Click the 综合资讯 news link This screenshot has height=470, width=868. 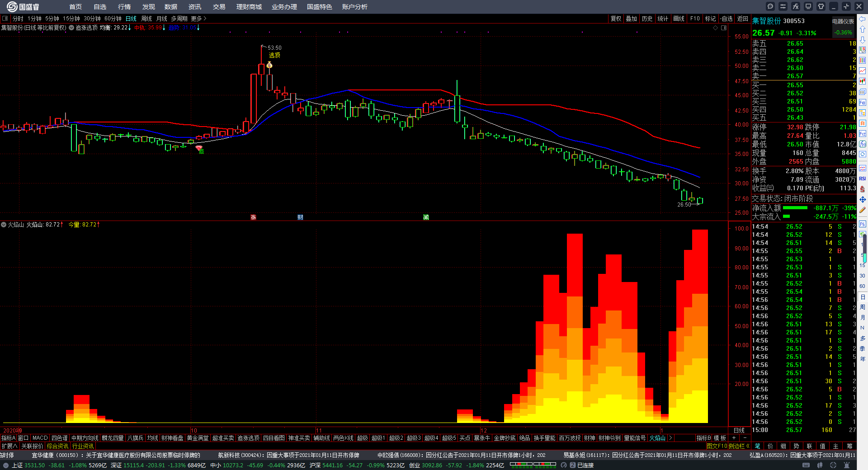[x=57, y=446]
